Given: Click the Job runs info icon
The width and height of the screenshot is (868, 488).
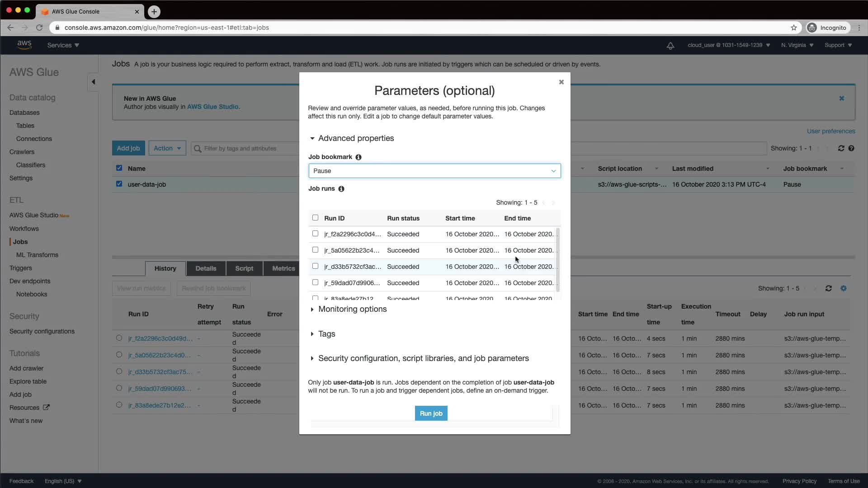Looking at the screenshot, I should (341, 189).
